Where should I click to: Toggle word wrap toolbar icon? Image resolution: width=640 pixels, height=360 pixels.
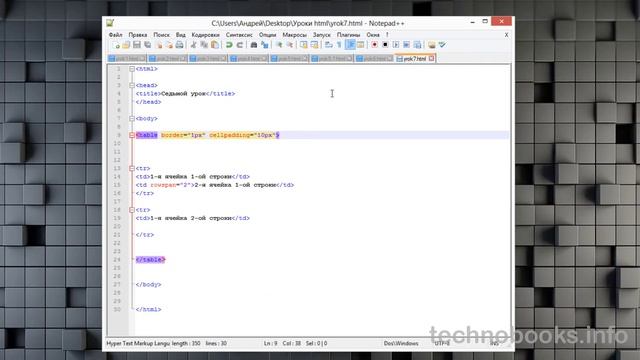329,45
